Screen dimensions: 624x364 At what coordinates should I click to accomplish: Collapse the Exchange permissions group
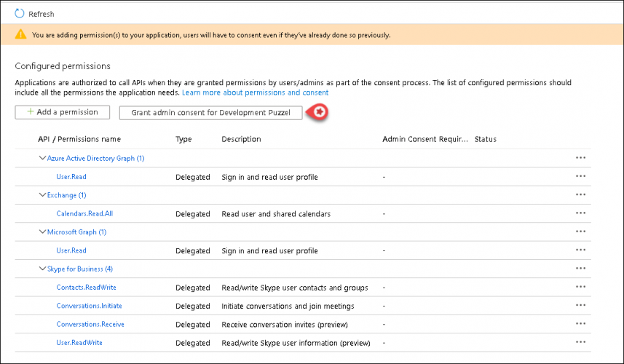pos(42,195)
